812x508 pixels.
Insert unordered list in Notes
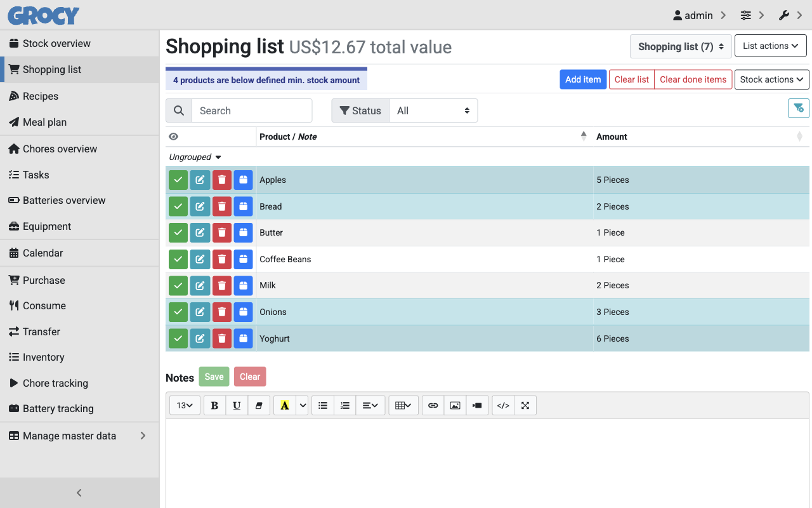pyautogui.click(x=323, y=405)
